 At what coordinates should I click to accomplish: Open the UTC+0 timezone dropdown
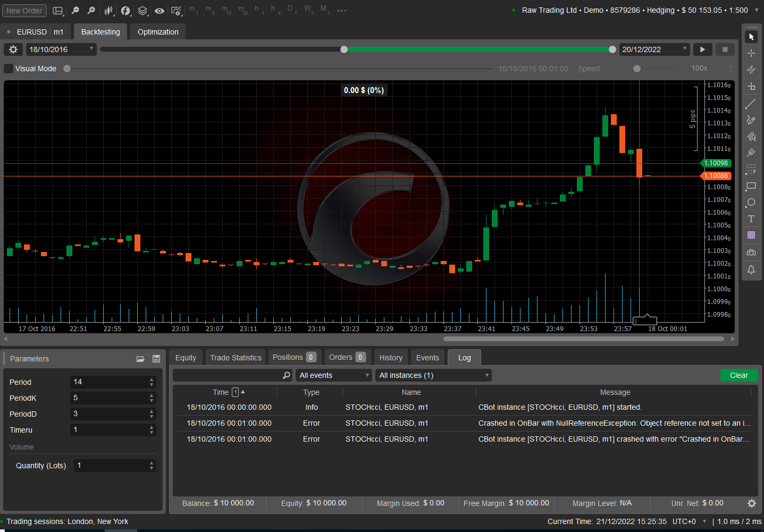click(690, 521)
